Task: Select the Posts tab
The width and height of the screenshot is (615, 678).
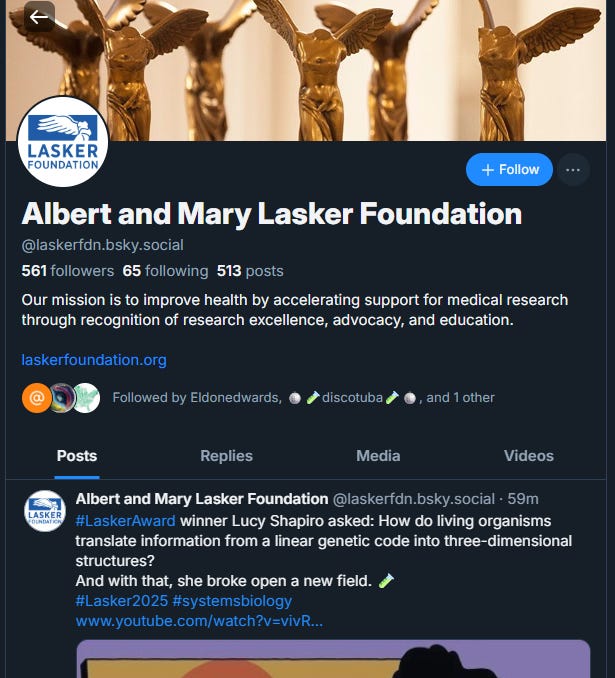Action: pos(77,456)
